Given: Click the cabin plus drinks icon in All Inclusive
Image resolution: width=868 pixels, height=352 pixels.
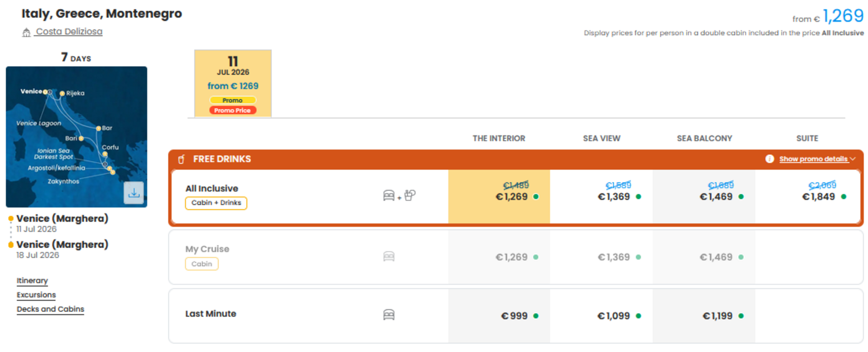Looking at the screenshot, I should [x=399, y=195].
